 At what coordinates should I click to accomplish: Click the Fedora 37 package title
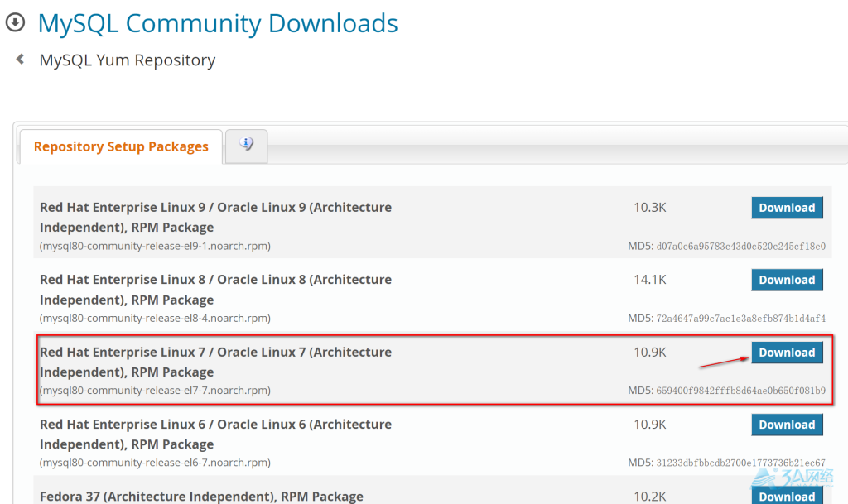click(x=202, y=497)
